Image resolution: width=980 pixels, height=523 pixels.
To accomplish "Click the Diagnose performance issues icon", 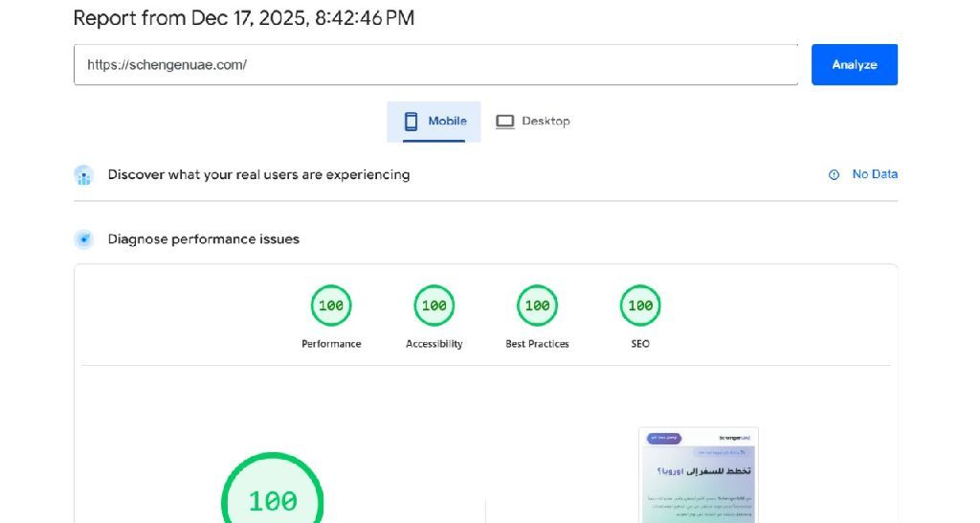I will 84,239.
